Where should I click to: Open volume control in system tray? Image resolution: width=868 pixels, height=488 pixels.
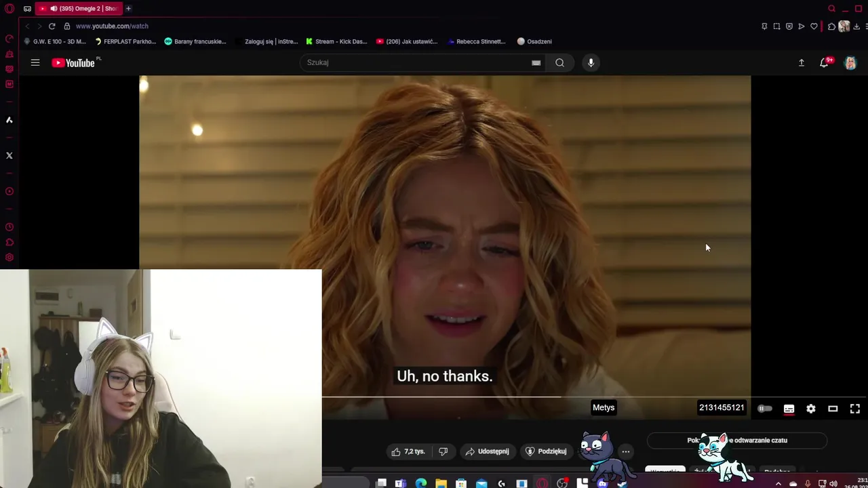(x=834, y=484)
